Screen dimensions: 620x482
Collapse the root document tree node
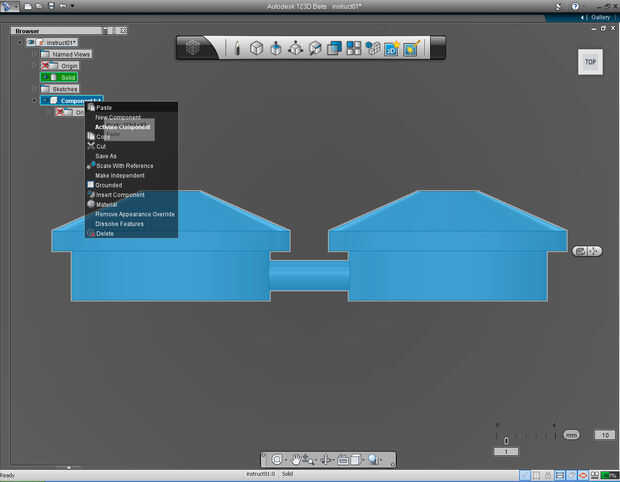20,42
